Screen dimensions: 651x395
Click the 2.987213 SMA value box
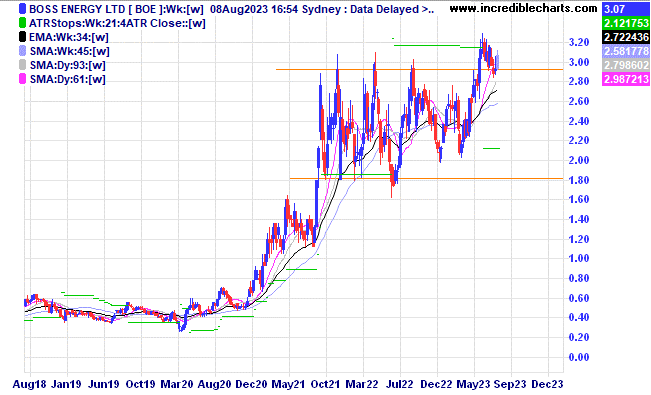(626, 79)
